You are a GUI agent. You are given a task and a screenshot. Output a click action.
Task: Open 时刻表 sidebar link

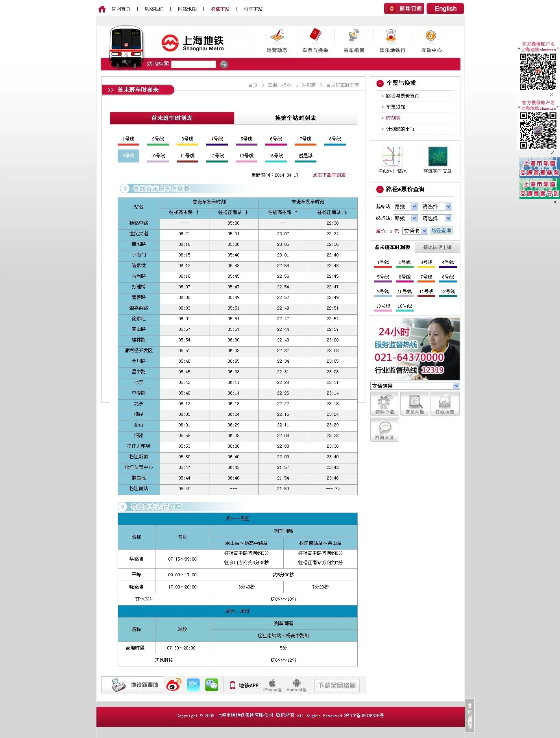pyautogui.click(x=393, y=118)
